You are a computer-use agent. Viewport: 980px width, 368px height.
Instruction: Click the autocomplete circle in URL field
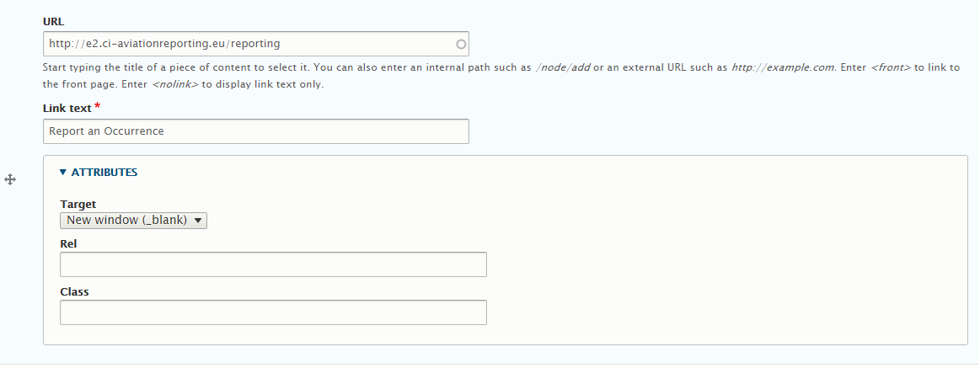461,45
